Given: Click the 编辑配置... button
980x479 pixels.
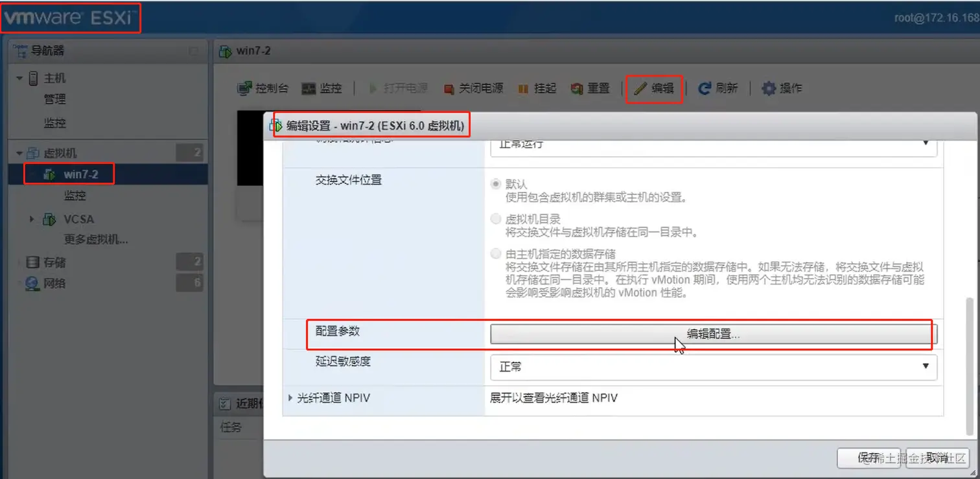Looking at the screenshot, I should tap(714, 334).
